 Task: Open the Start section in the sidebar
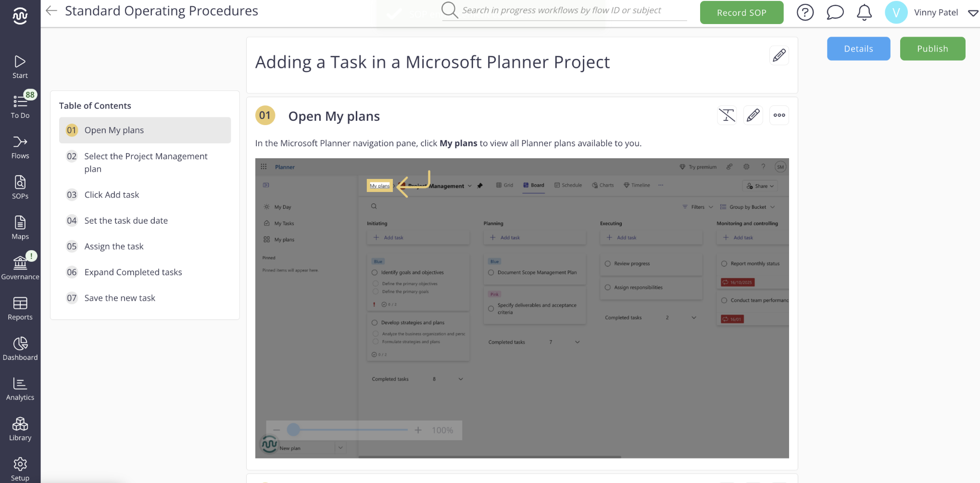[20, 67]
